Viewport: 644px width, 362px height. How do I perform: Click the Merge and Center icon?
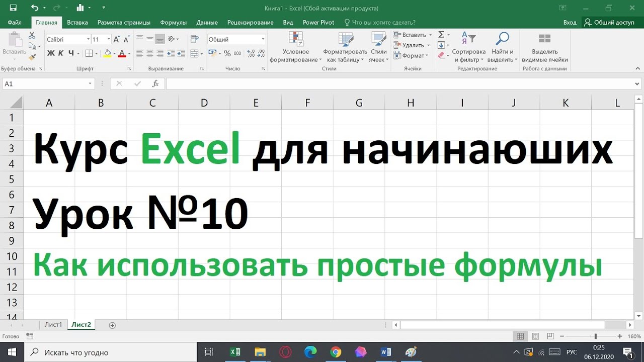[195, 53]
